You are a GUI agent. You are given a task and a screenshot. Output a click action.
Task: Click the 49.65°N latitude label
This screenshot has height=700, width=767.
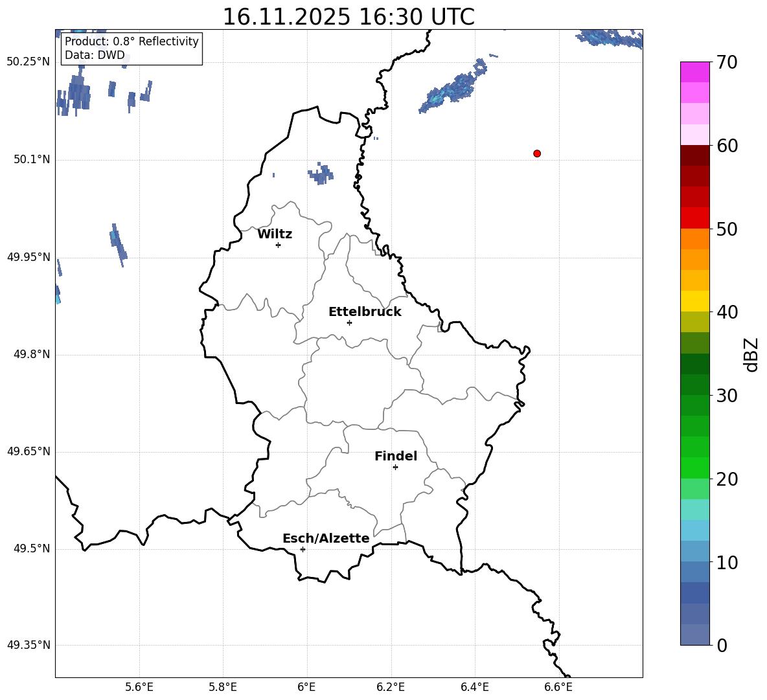[29, 451]
